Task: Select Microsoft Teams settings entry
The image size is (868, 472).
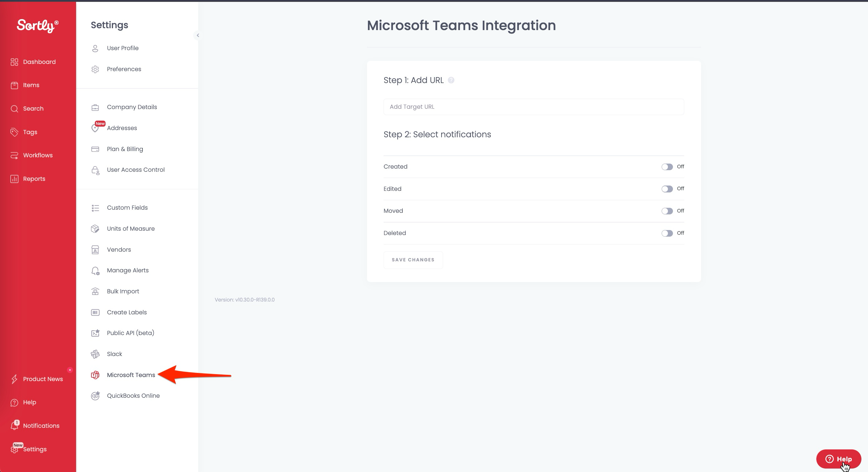Action: pos(131,375)
